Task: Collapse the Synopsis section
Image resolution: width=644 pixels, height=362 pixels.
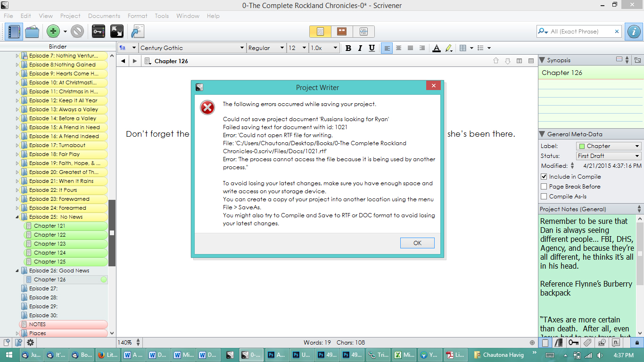Action: (543, 60)
